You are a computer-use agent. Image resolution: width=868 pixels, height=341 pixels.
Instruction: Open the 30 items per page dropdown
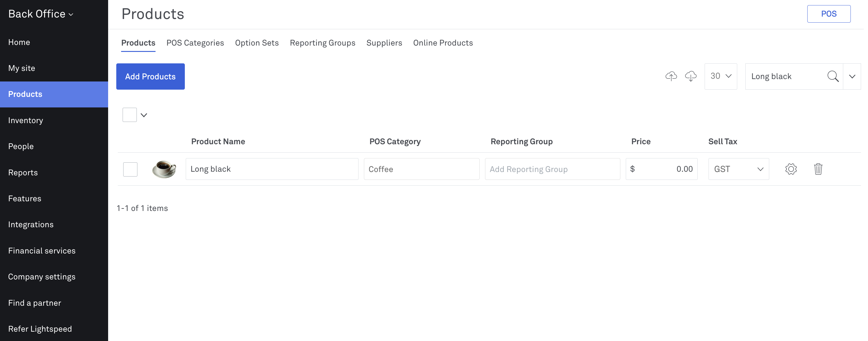click(721, 76)
